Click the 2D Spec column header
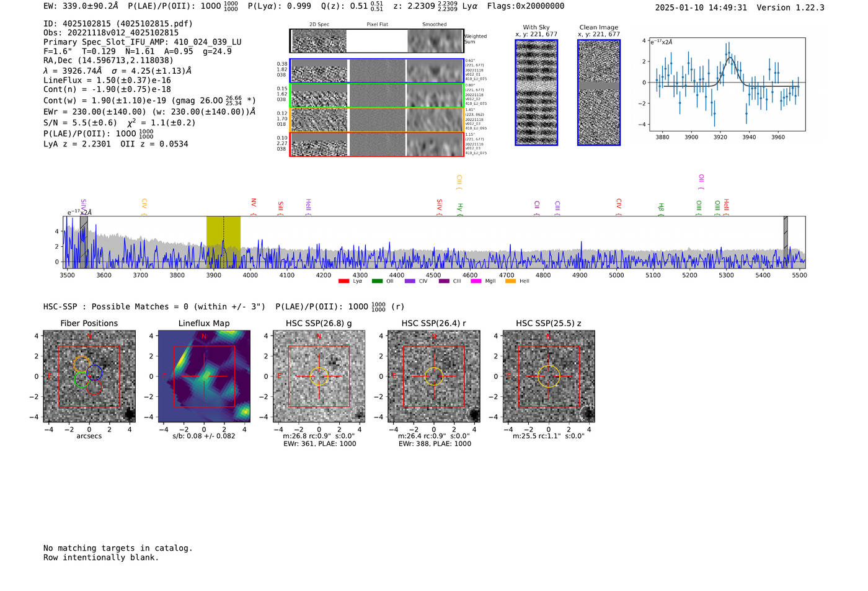This screenshot has width=868, height=591. (319, 25)
